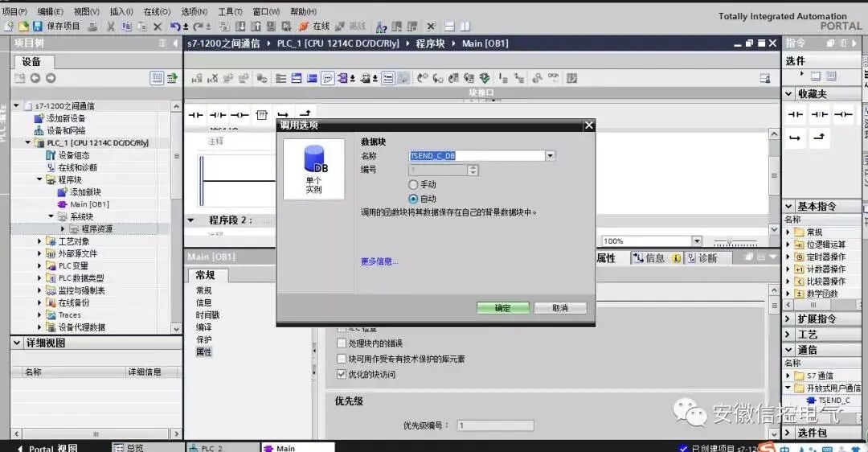Screen dimensions: 868x452
Task: Collapse the 详细视图 panel
Action: click(x=17, y=343)
